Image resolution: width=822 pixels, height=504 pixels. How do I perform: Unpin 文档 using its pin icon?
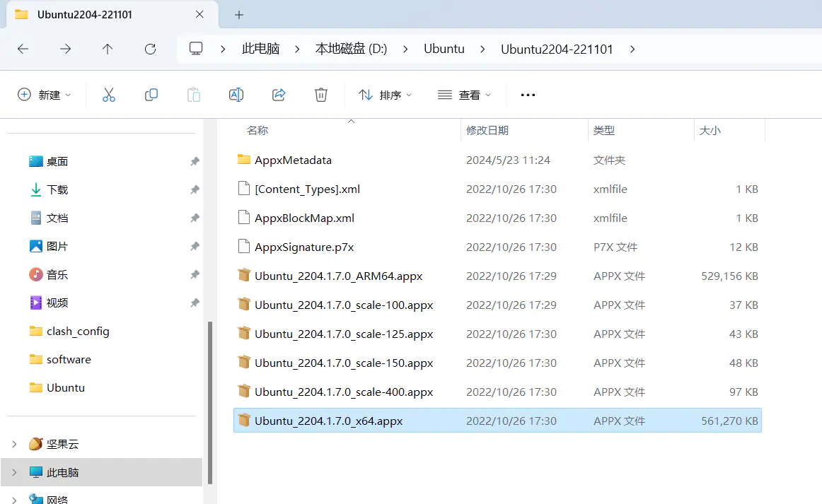tap(195, 218)
